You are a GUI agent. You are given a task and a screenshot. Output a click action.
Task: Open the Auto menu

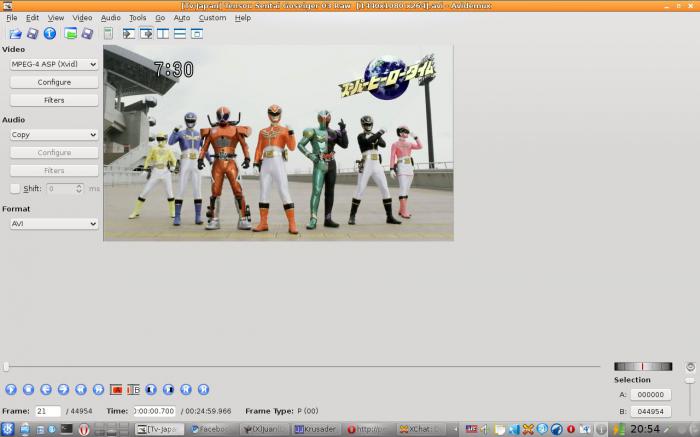(182, 18)
